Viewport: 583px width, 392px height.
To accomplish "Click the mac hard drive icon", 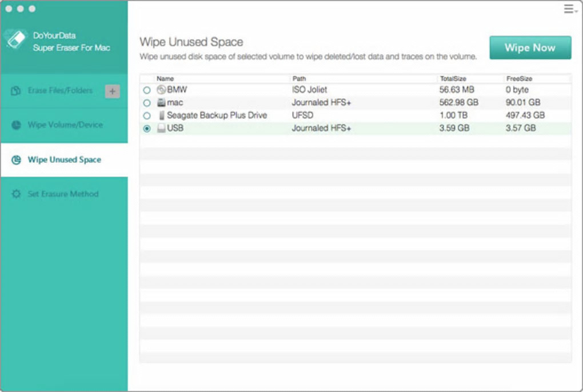I will [x=161, y=103].
